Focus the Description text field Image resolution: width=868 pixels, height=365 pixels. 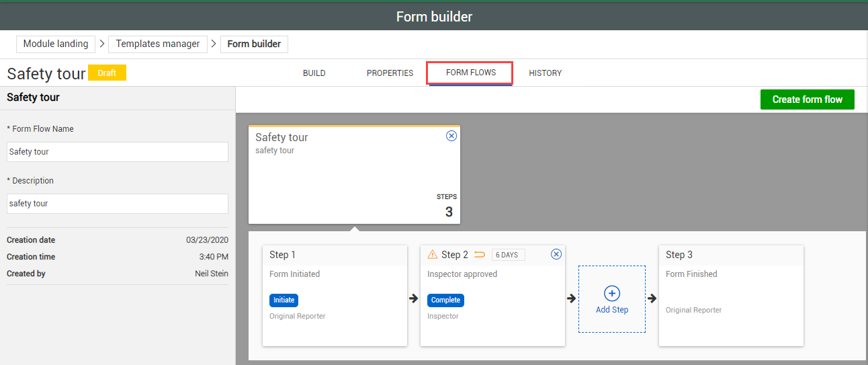118,204
